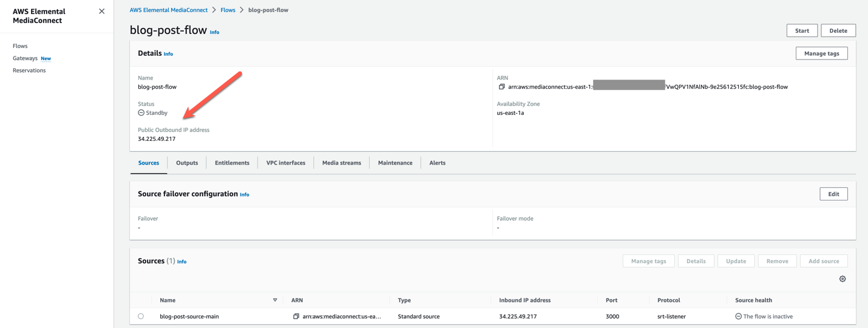This screenshot has height=328, width=868.
Task: Click the ARN column header
Action: (x=297, y=300)
